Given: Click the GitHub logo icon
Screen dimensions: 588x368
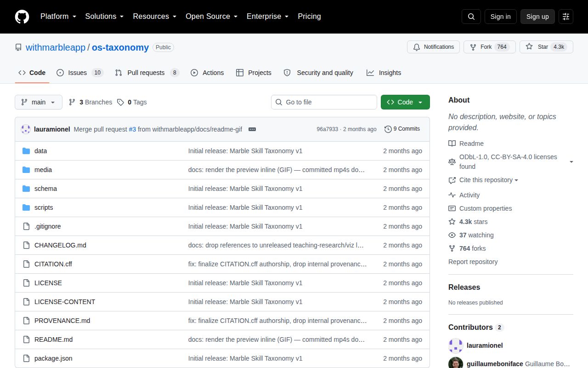Looking at the screenshot, I should click(x=22, y=17).
